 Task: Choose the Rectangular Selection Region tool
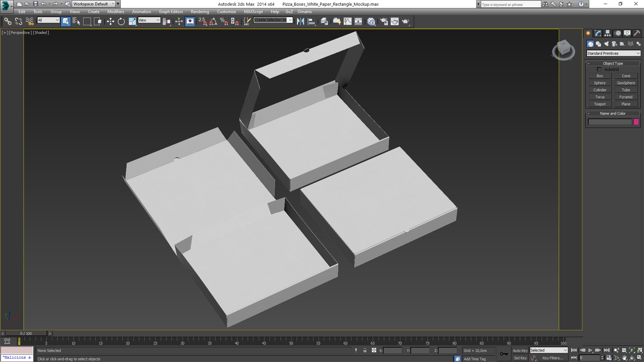coord(87,21)
